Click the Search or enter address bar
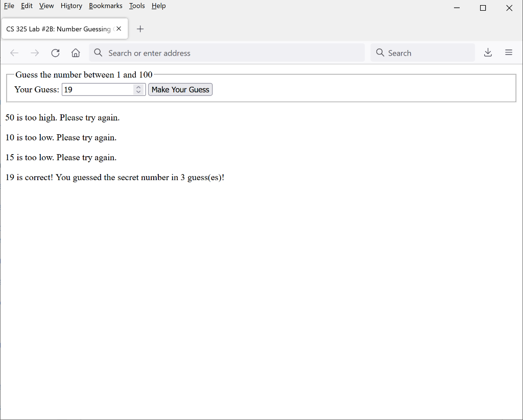 pyautogui.click(x=227, y=53)
